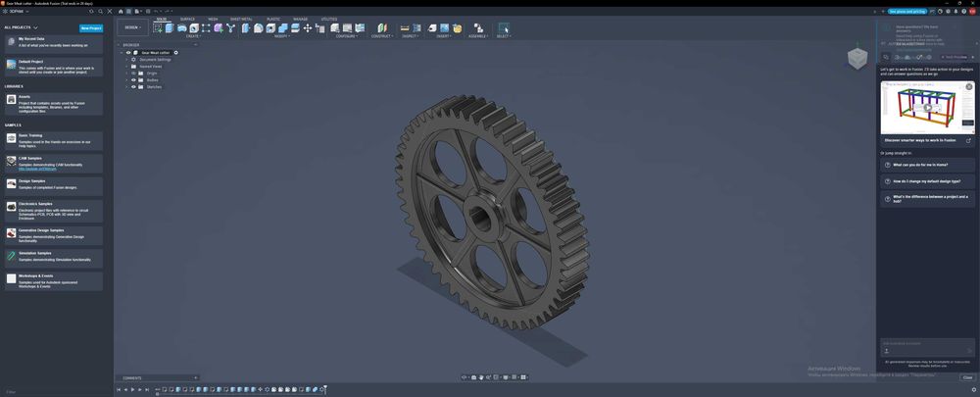The width and height of the screenshot is (980, 397).
Task: Toggle visibility eye for Origin folder
Action: (133, 74)
